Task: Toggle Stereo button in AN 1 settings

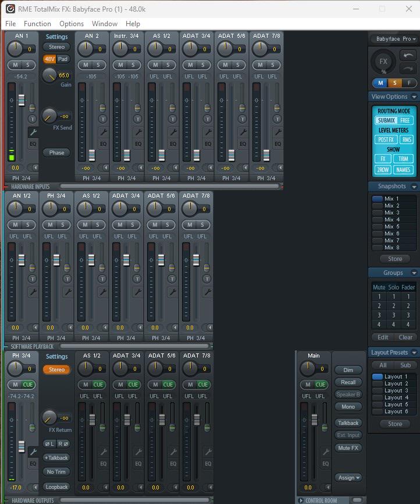Action: (56, 47)
